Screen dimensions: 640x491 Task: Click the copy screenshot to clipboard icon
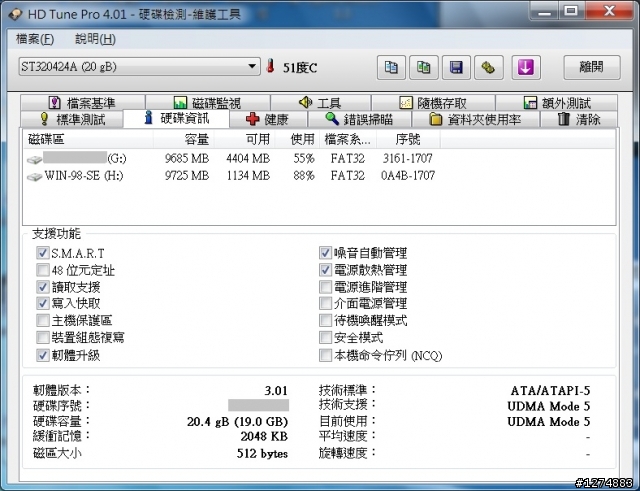tap(424, 67)
